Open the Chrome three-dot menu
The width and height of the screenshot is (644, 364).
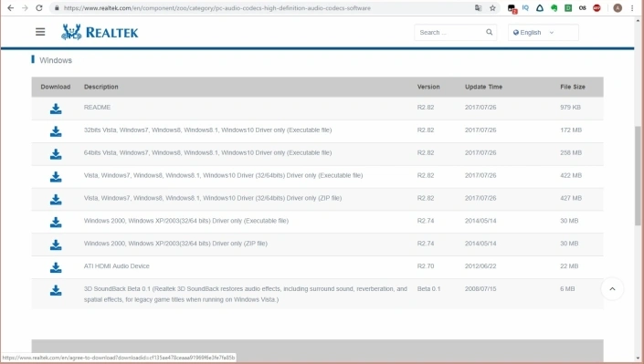632,8
